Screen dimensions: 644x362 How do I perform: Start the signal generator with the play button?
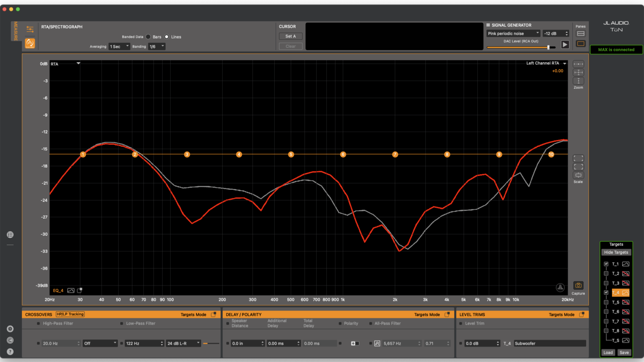(x=565, y=45)
